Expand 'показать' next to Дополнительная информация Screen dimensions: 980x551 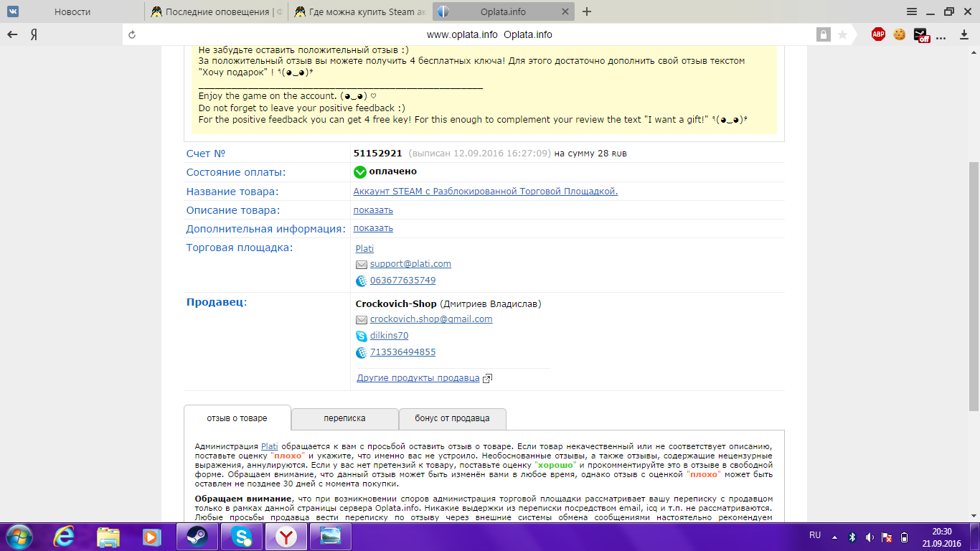[x=373, y=228]
